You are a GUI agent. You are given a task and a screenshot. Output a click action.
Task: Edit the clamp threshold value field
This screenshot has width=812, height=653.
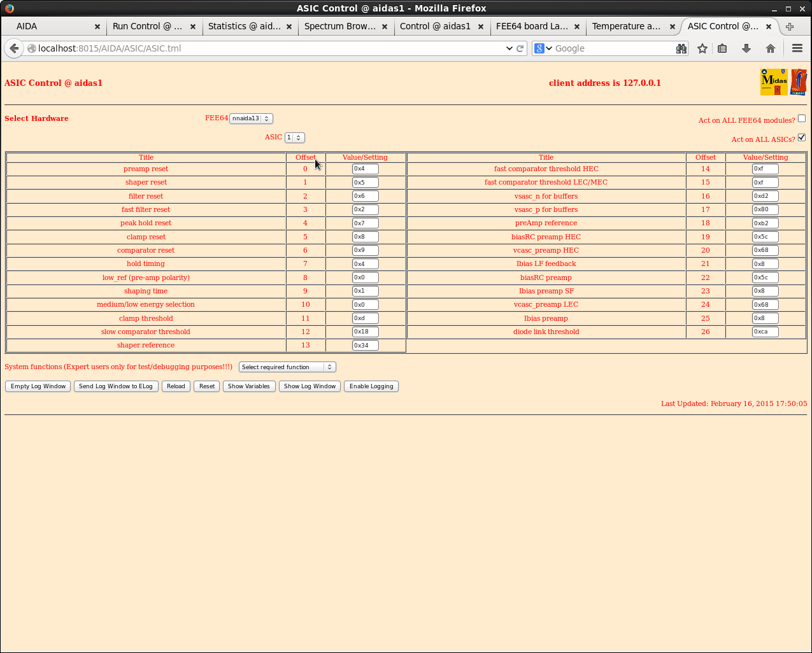(x=365, y=318)
